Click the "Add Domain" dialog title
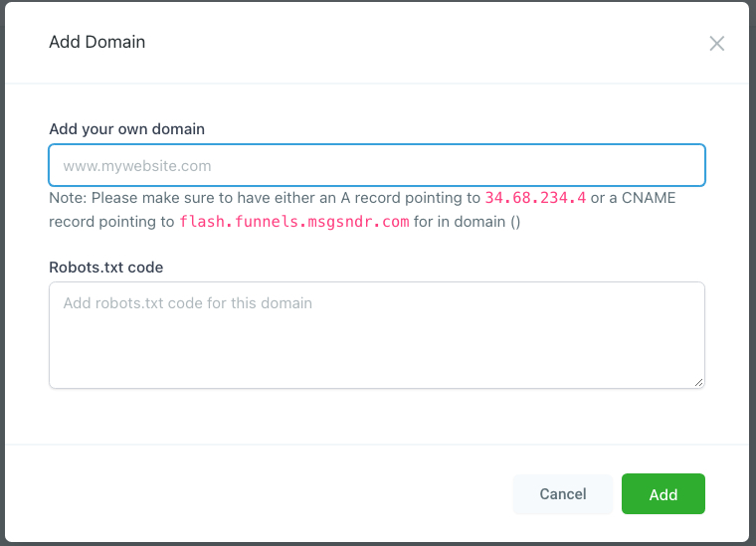The height and width of the screenshot is (546, 756). [97, 42]
